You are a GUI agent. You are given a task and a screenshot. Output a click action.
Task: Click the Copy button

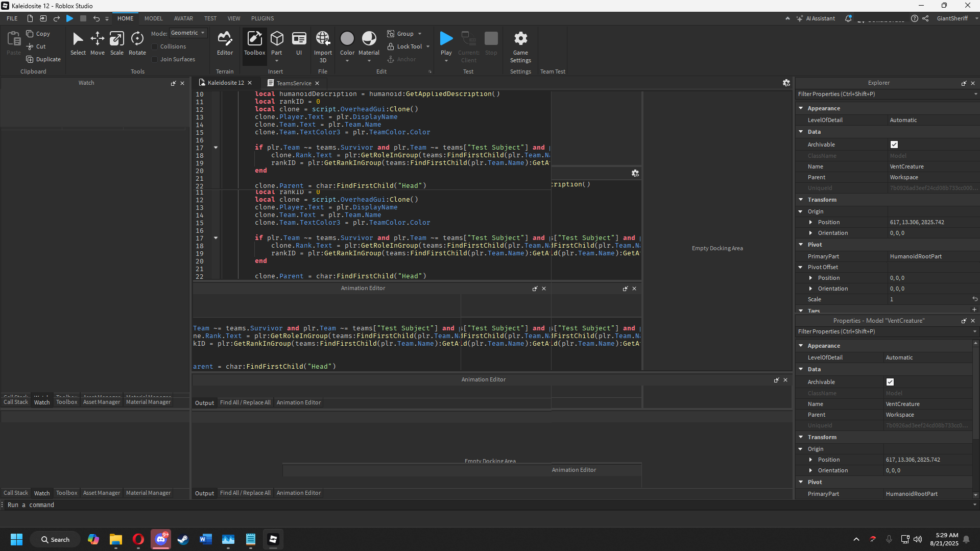tap(38, 34)
